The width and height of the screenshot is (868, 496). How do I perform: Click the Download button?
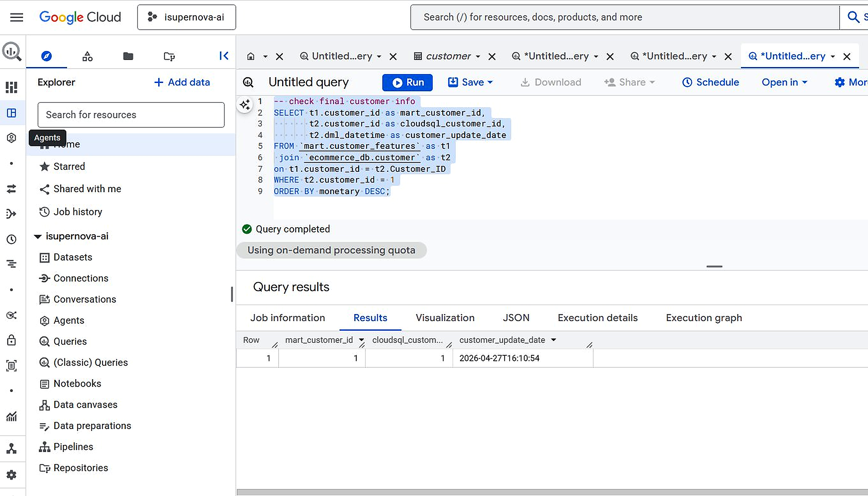point(550,82)
